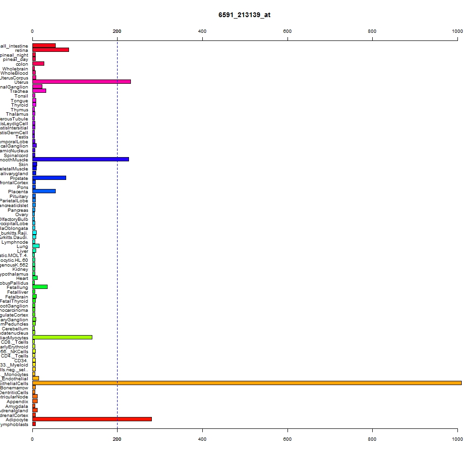This screenshot has height=476, width=476.
Task: Click the blue Prostate bar
Action: click(x=49, y=178)
